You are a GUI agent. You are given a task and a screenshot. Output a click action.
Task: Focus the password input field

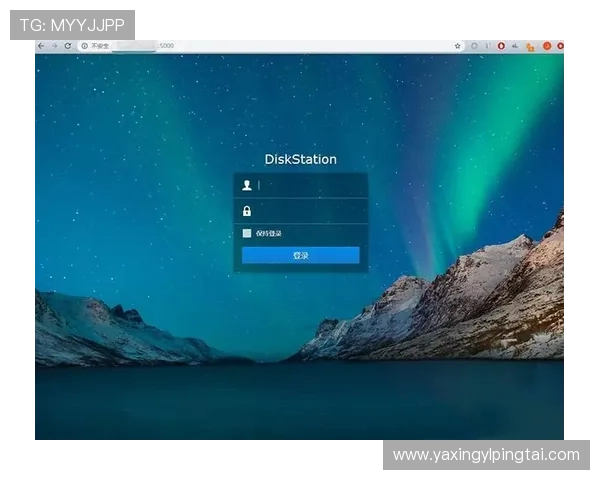click(308, 211)
